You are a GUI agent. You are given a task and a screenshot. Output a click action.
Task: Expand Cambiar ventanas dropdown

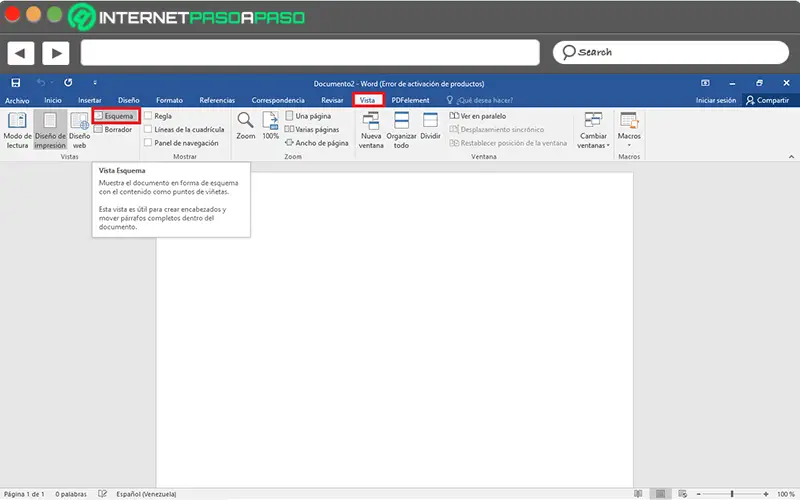593,131
